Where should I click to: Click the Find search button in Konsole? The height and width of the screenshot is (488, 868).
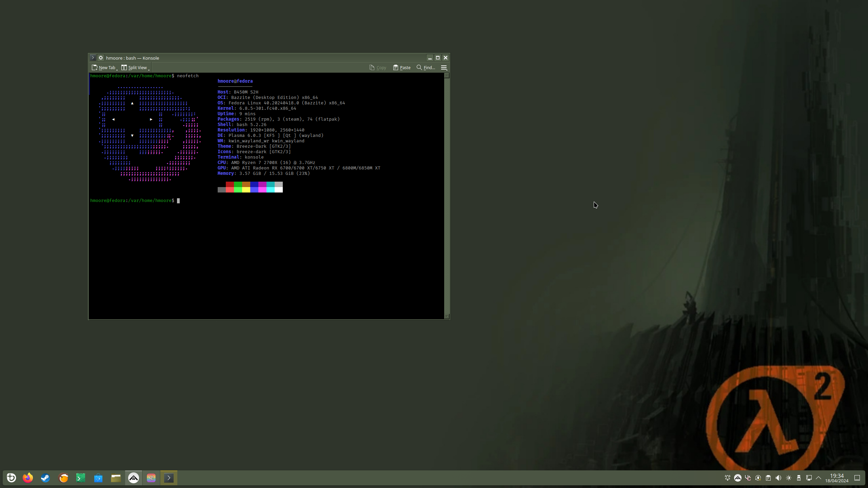point(426,67)
